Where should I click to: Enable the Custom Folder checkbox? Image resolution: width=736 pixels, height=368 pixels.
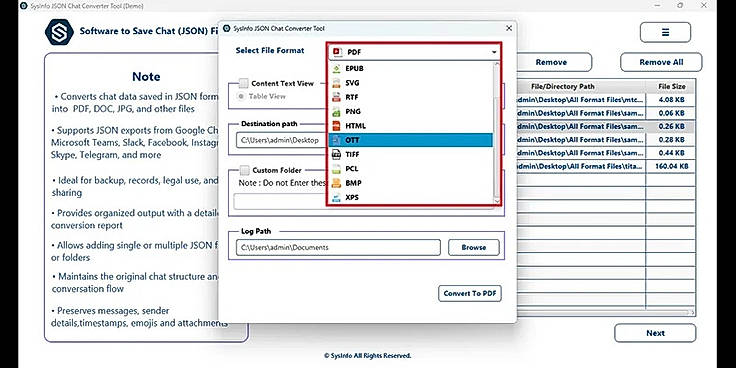coord(244,170)
